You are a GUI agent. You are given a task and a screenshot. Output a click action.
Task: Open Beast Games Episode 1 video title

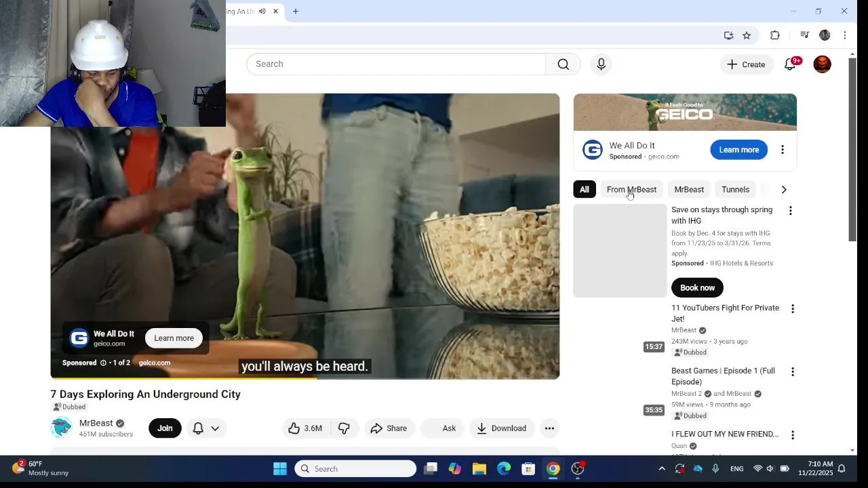click(x=723, y=376)
